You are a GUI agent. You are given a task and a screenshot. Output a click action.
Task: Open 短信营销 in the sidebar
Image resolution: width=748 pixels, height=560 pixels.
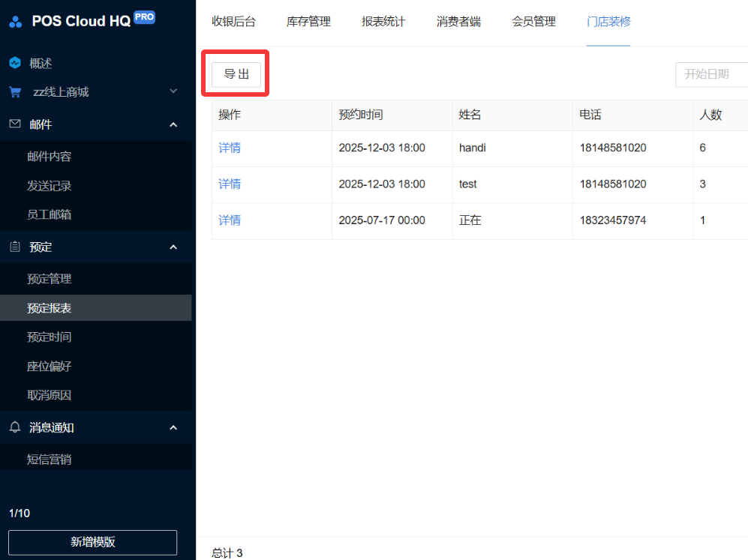pyautogui.click(x=50, y=460)
